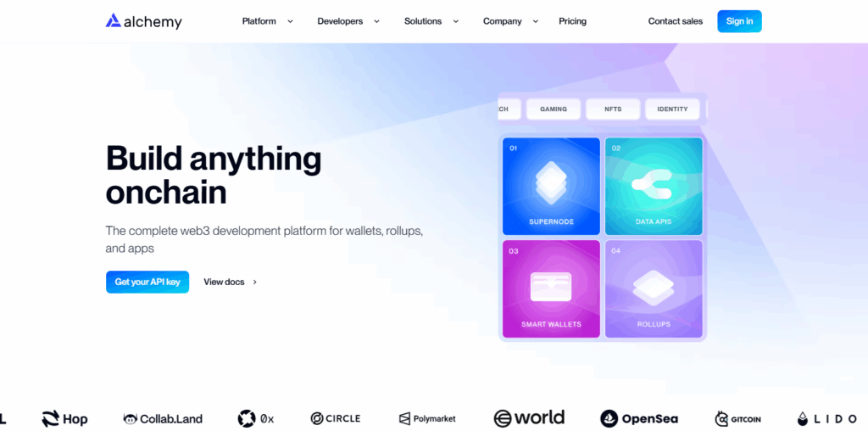Click the web3 development platform subtitle
Viewport: 868px width, 431px height.
coord(264,239)
